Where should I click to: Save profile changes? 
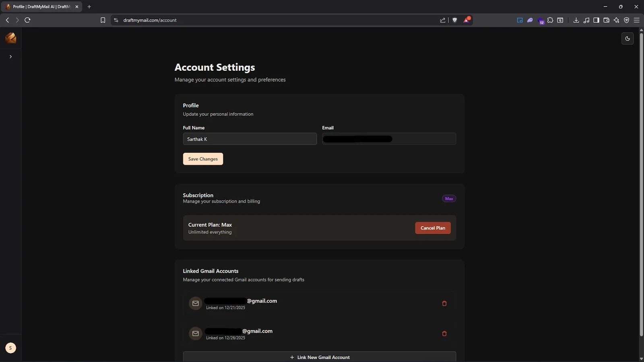(x=203, y=159)
